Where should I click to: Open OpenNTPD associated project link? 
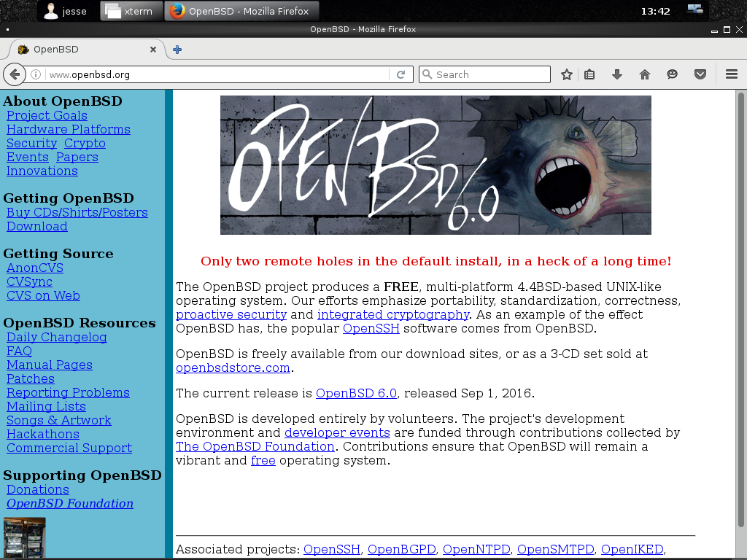click(476, 550)
